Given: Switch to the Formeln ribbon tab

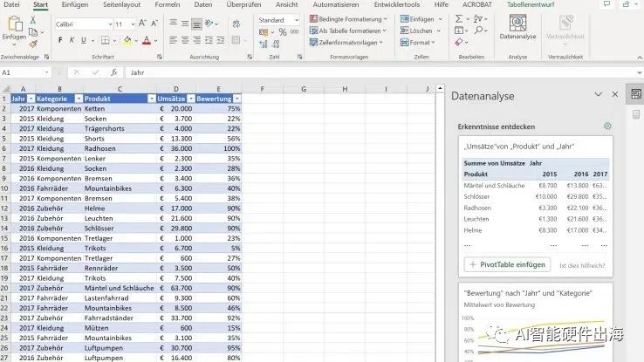Looking at the screenshot, I should tap(167, 5).
